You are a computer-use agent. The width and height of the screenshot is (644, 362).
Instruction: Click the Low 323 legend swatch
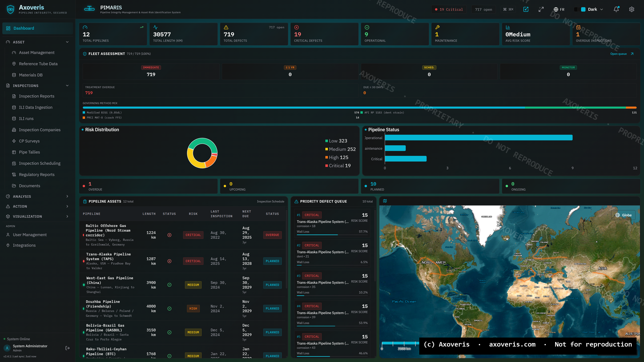tap(327, 141)
